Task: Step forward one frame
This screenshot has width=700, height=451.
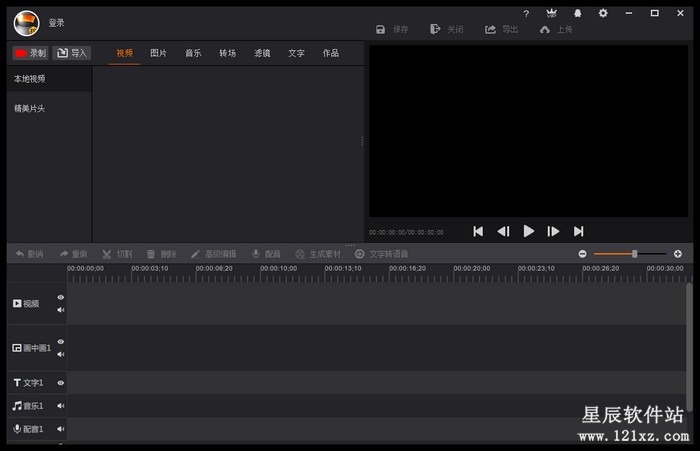Action: tap(553, 231)
